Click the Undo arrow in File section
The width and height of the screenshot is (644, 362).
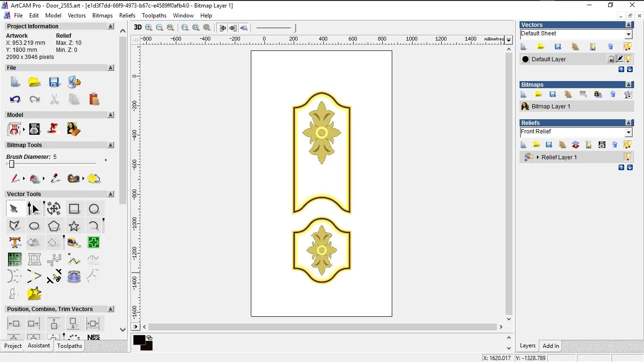tap(15, 99)
